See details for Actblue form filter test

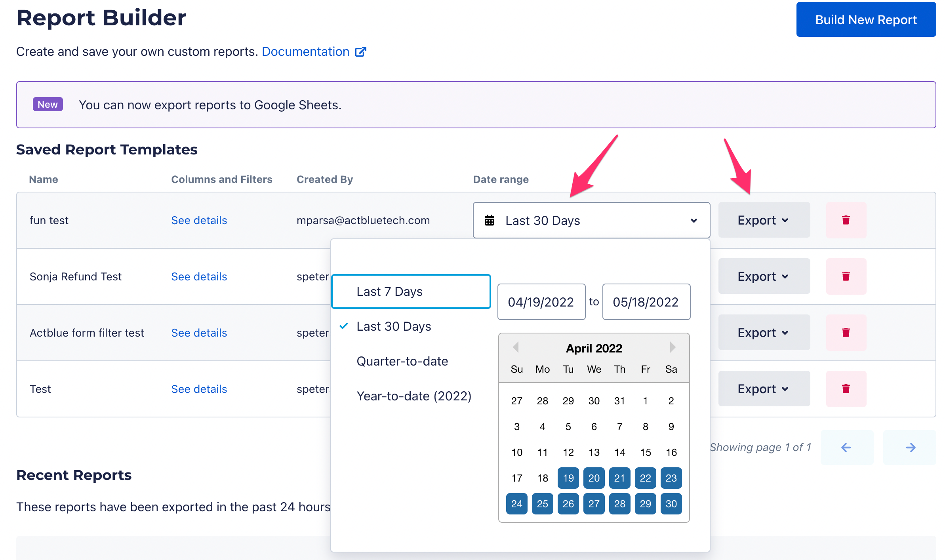[x=199, y=333]
